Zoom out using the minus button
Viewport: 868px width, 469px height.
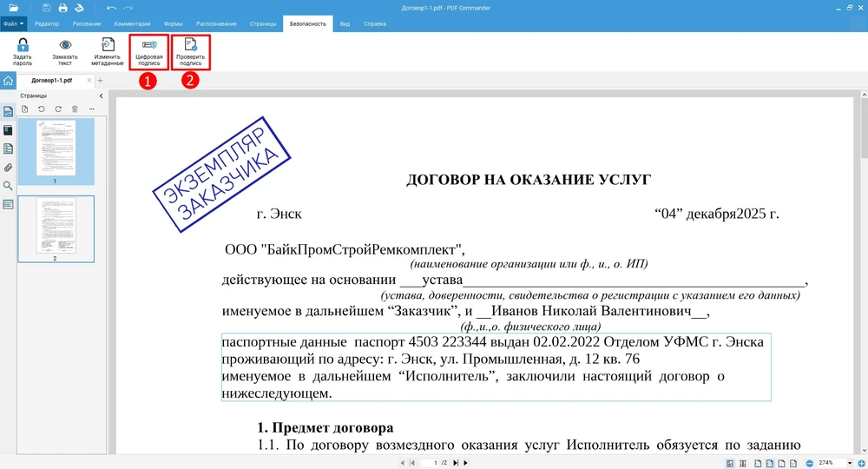pos(809,463)
